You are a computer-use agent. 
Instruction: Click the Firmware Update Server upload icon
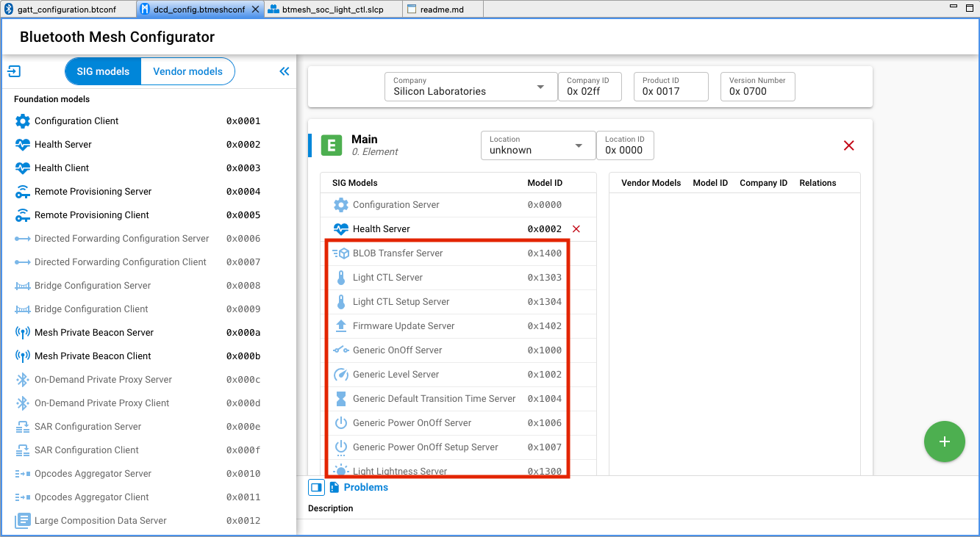[x=342, y=325]
